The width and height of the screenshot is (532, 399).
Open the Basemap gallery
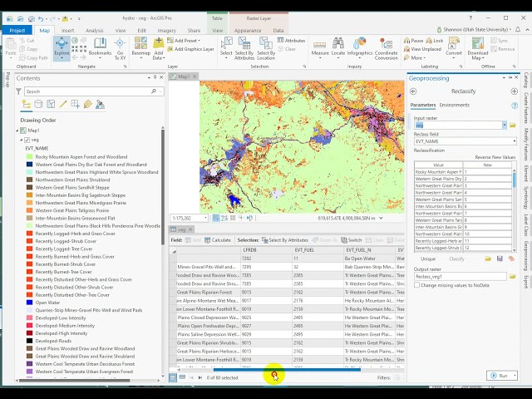[x=140, y=47]
